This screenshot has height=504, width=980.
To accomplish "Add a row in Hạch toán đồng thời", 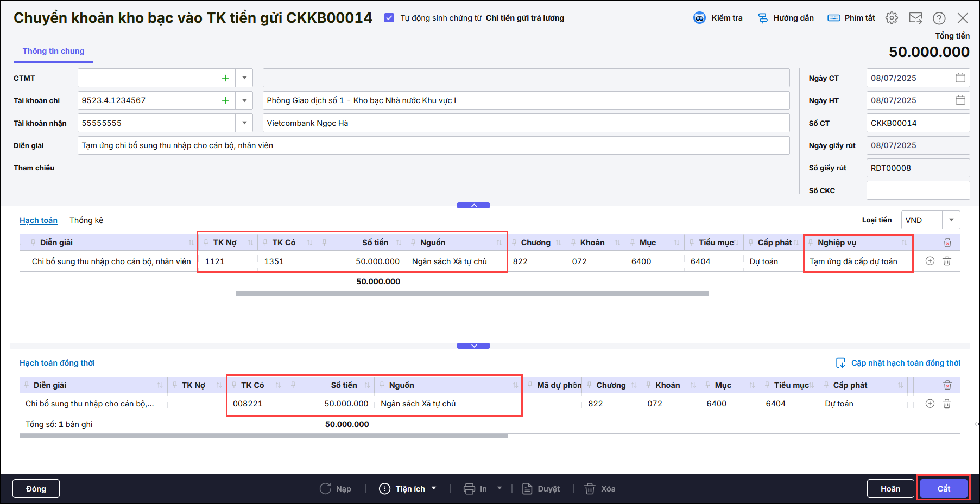I will pyautogui.click(x=930, y=404).
